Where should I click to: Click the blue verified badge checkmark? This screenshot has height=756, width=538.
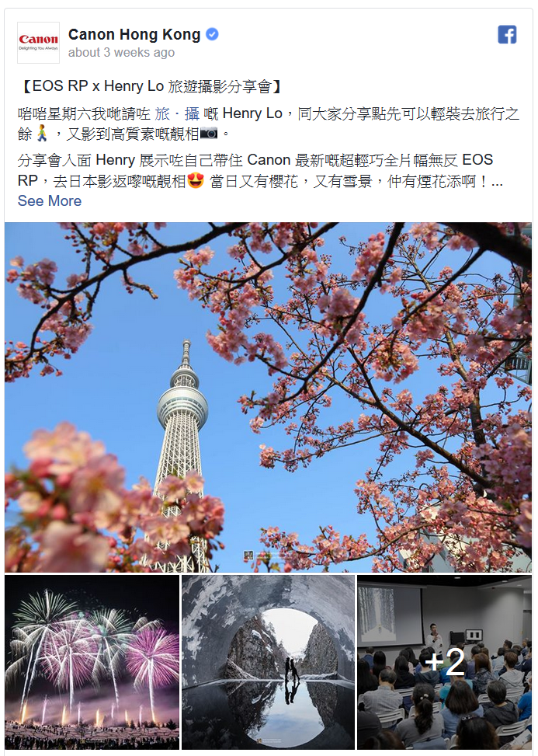click(213, 34)
